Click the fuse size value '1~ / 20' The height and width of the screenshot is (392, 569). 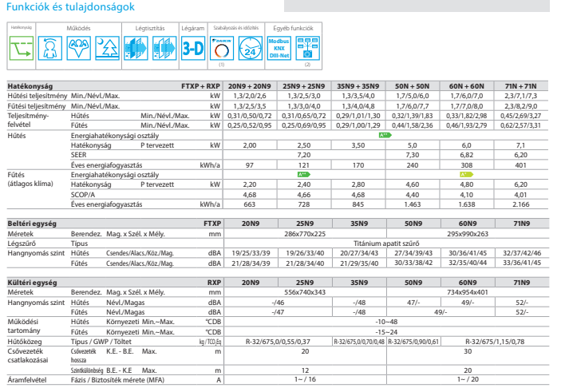click(x=468, y=379)
